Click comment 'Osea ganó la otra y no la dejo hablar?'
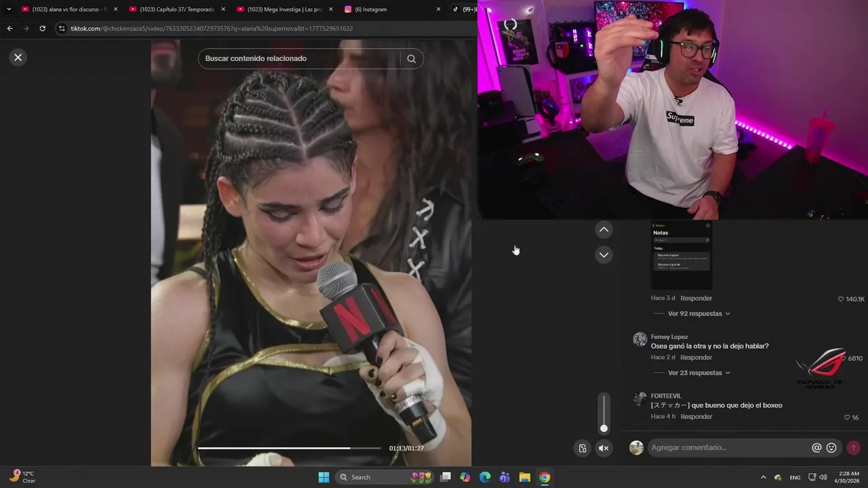Image resolution: width=868 pixels, height=488 pixels. (x=709, y=346)
